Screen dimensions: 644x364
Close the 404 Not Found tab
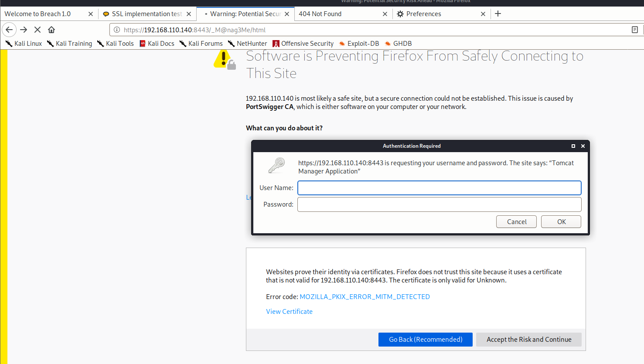click(385, 14)
